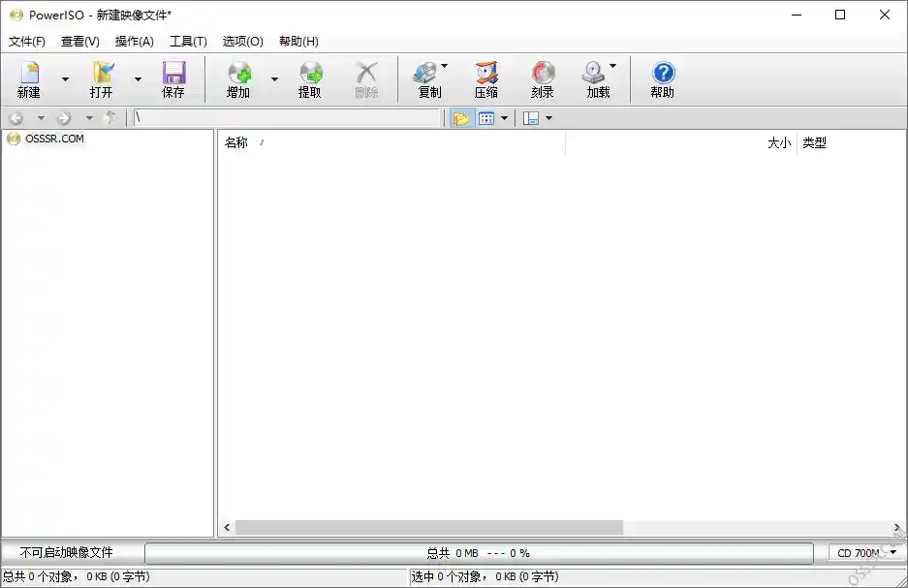Add files with the 增加 toolbar icon

(x=238, y=77)
